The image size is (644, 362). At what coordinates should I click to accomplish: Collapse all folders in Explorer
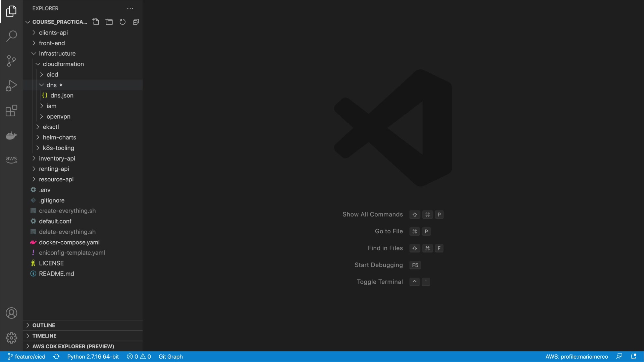click(x=136, y=22)
